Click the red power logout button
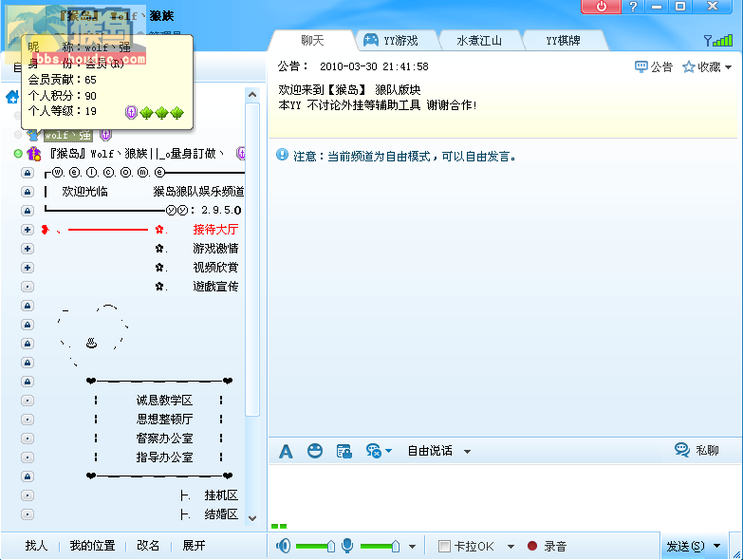This screenshot has height=560, width=743. (x=601, y=7)
